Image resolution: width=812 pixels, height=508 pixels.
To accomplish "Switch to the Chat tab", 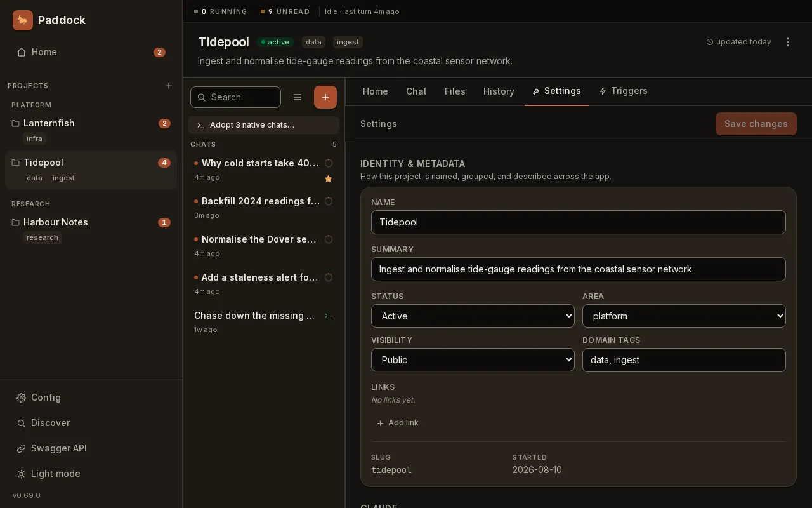I will pyautogui.click(x=416, y=91).
